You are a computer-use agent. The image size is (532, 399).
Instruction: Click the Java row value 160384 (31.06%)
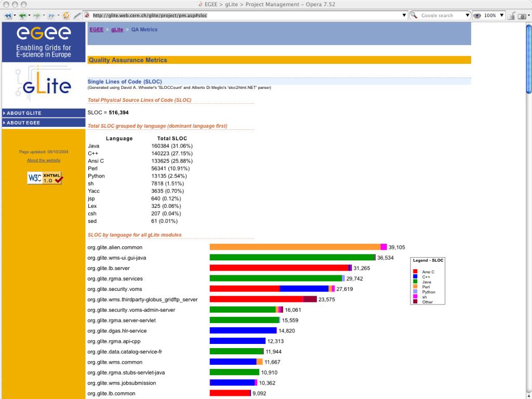click(172, 146)
